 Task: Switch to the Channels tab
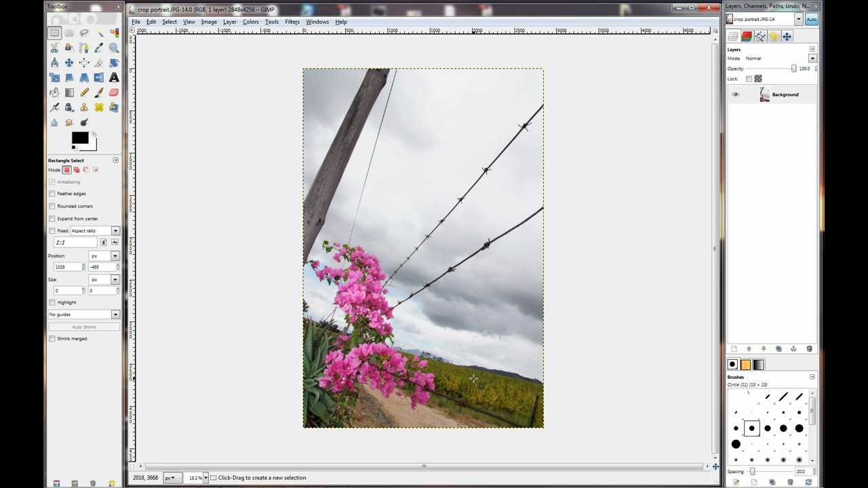click(x=747, y=37)
